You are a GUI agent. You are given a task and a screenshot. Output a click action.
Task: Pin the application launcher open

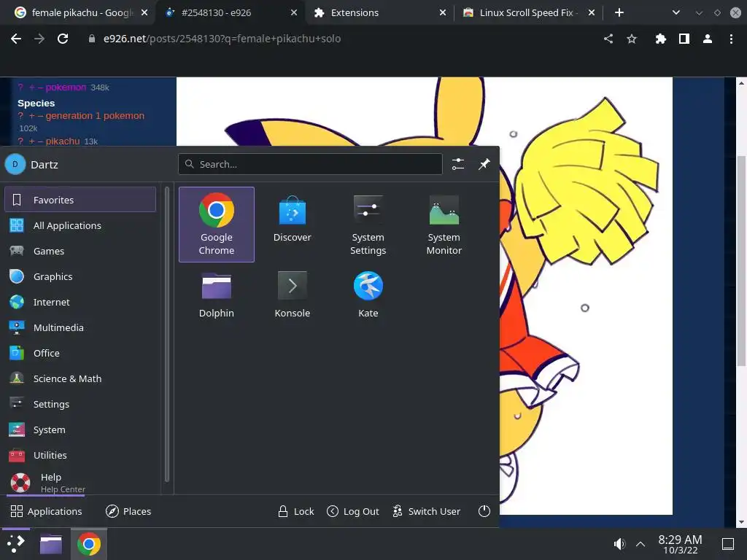tap(484, 164)
